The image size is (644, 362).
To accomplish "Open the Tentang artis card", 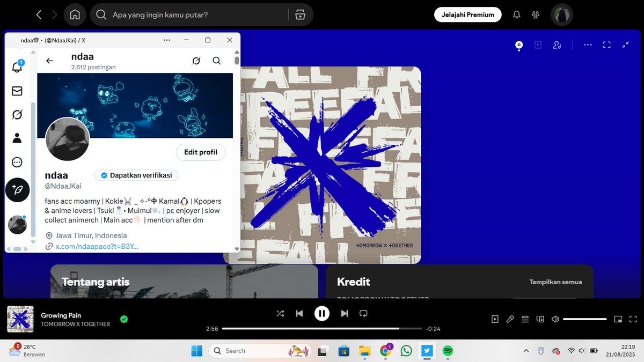I will pyautogui.click(x=184, y=282).
